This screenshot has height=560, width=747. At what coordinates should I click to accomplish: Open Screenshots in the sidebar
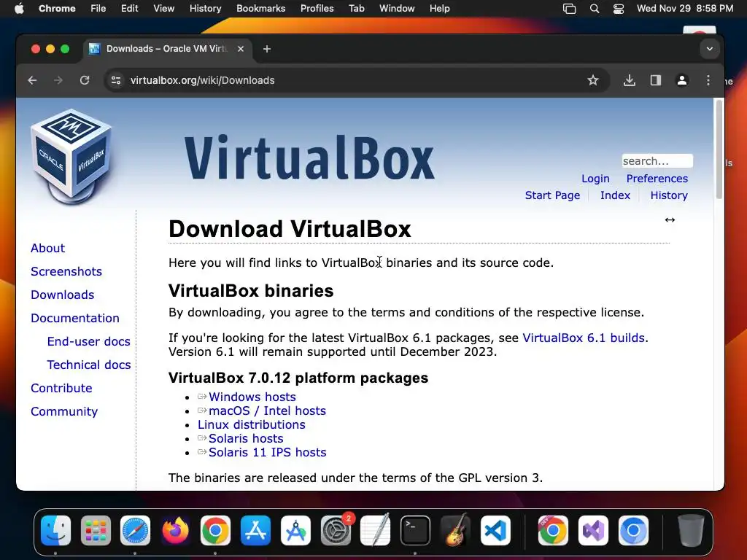66,271
